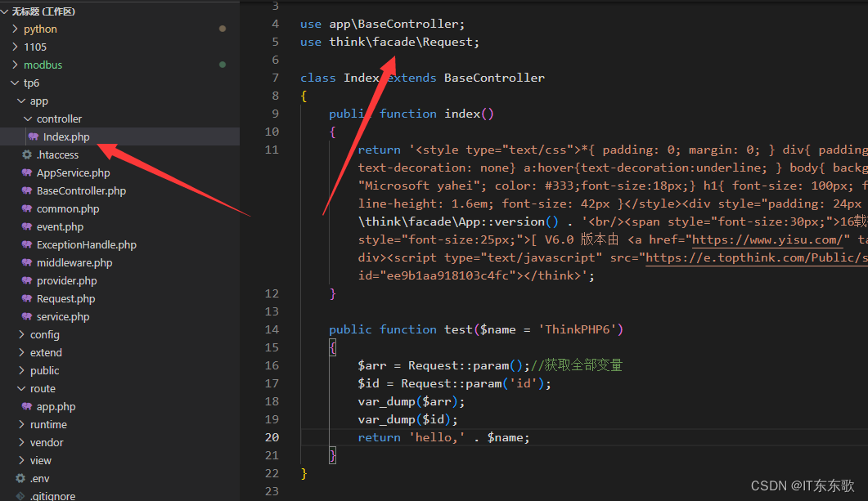This screenshot has height=501, width=868.
Task: Click the modified dot next to python folder
Action: (223, 29)
